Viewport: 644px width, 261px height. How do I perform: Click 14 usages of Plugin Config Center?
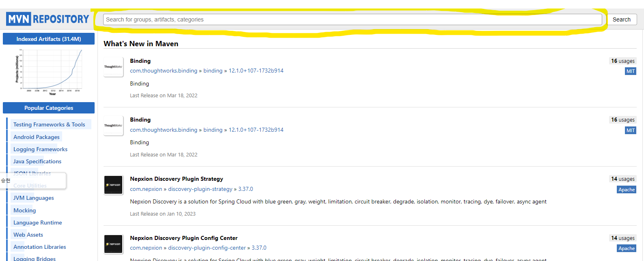tap(623, 238)
